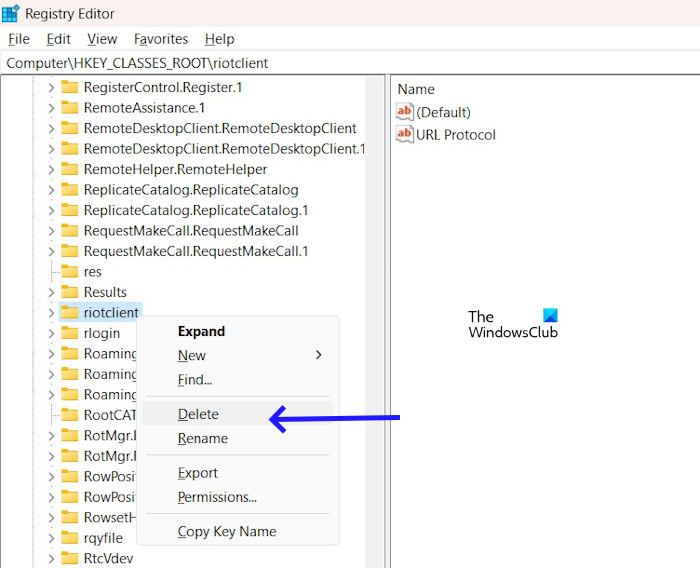Expand ReplicateCatalog.ReplicateCatalog key
This screenshot has width=700, height=568.
(x=51, y=190)
